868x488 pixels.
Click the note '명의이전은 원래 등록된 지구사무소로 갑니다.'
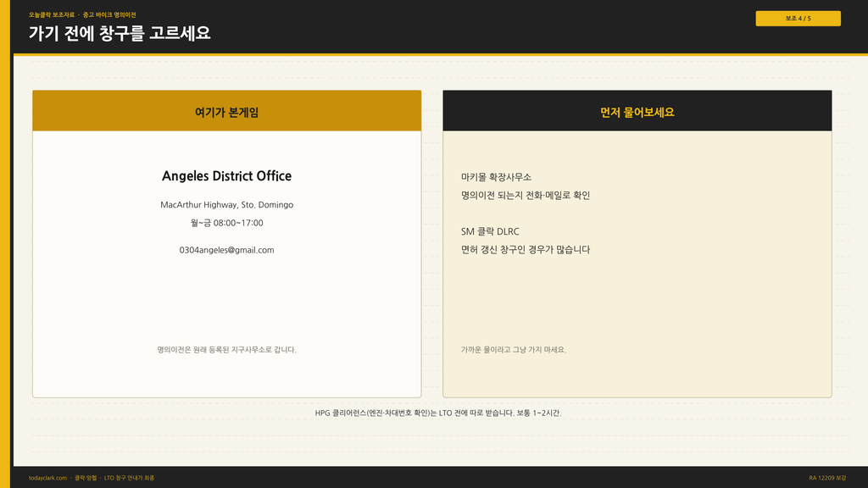coord(227,350)
